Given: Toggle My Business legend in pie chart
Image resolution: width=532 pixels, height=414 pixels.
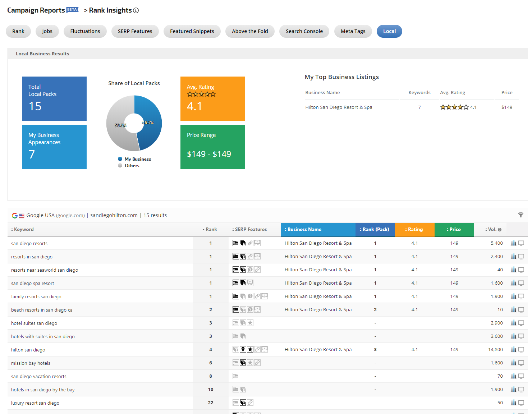Looking at the screenshot, I should coord(134,159).
